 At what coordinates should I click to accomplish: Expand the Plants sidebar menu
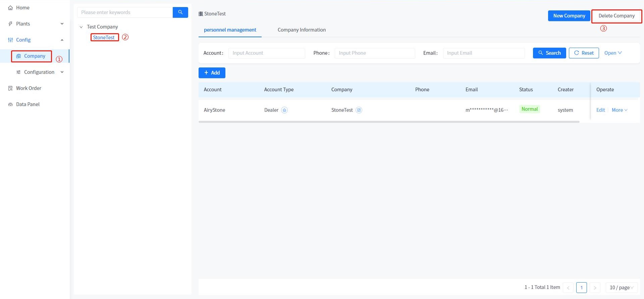point(35,24)
